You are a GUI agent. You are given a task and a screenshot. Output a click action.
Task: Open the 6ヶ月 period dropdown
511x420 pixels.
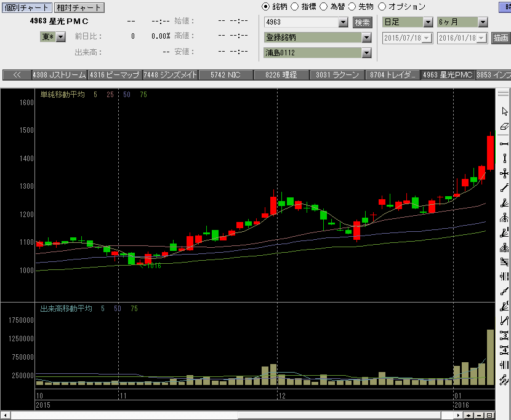click(x=483, y=22)
